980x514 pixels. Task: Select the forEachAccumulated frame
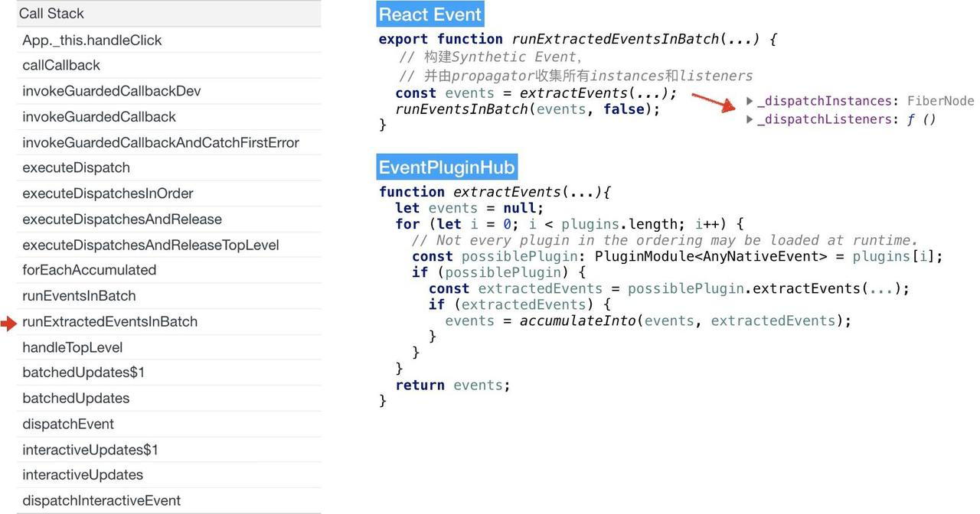coord(168,270)
